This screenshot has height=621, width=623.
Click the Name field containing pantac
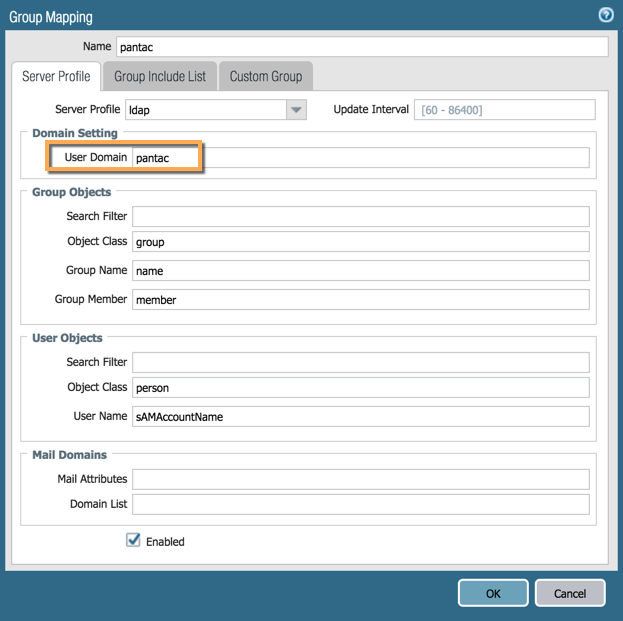(362, 47)
